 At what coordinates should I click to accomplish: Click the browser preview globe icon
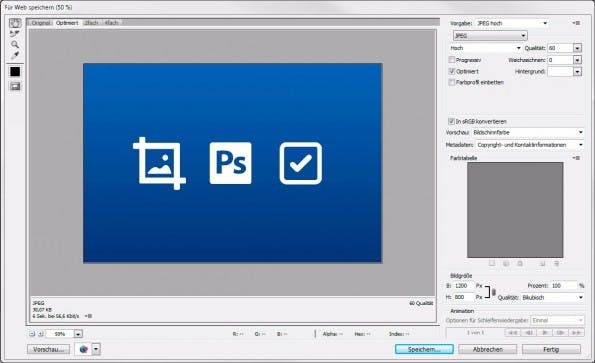tap(84, 349)
